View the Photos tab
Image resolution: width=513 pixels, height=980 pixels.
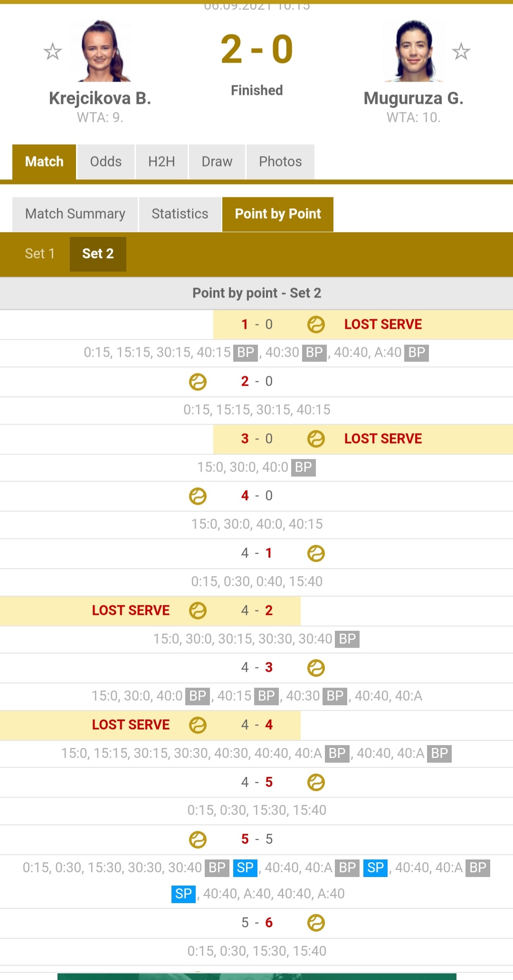tap(280, 162)
